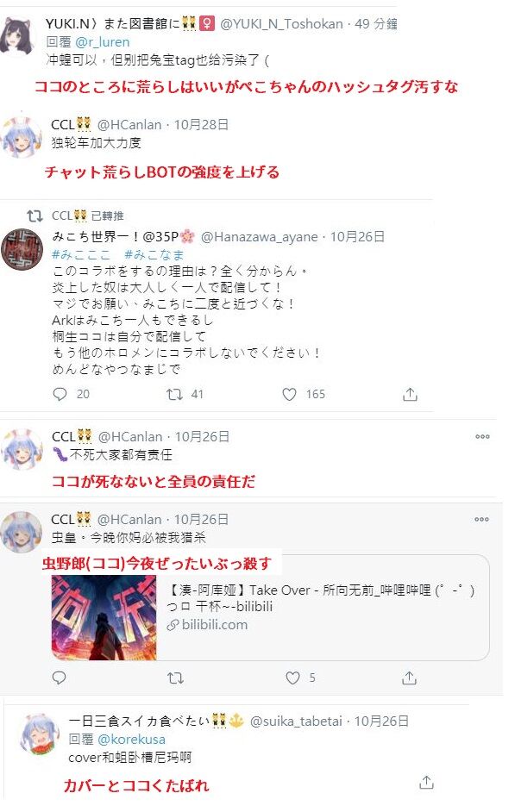The image size is (515, 812).
Task: Open the みこち世界一 user avatar
Action: pyautogui.click(x=22, y=250)
